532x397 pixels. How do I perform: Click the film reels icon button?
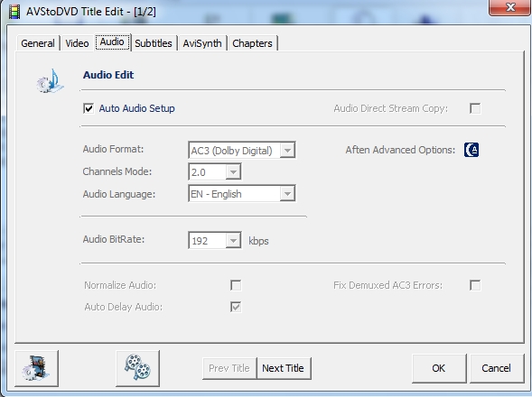(137, 368)
